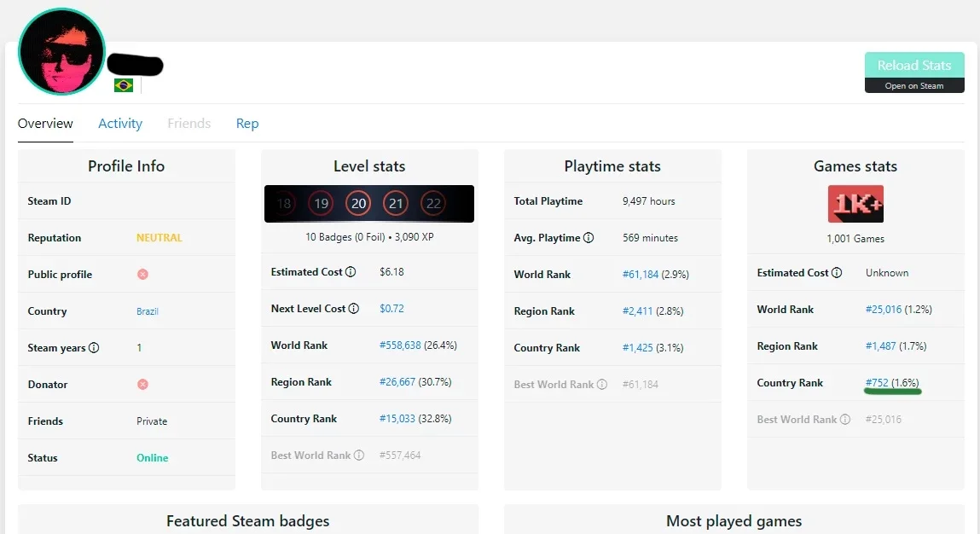Click the level 18 badge circle
980x534 pixels.
pyautogui.click(x=284, y=203)
